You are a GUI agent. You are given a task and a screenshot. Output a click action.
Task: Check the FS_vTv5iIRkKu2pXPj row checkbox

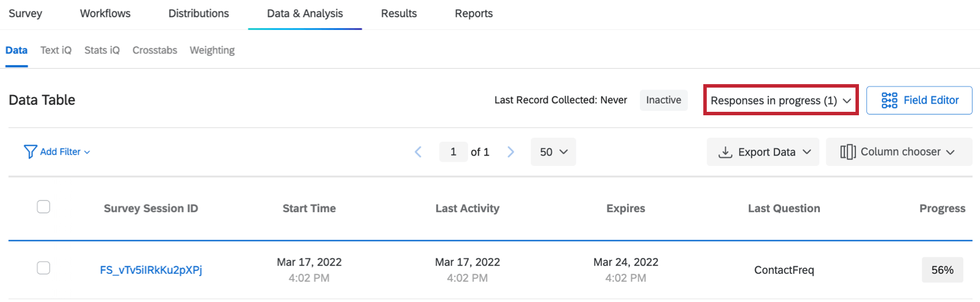click(43, 267)
